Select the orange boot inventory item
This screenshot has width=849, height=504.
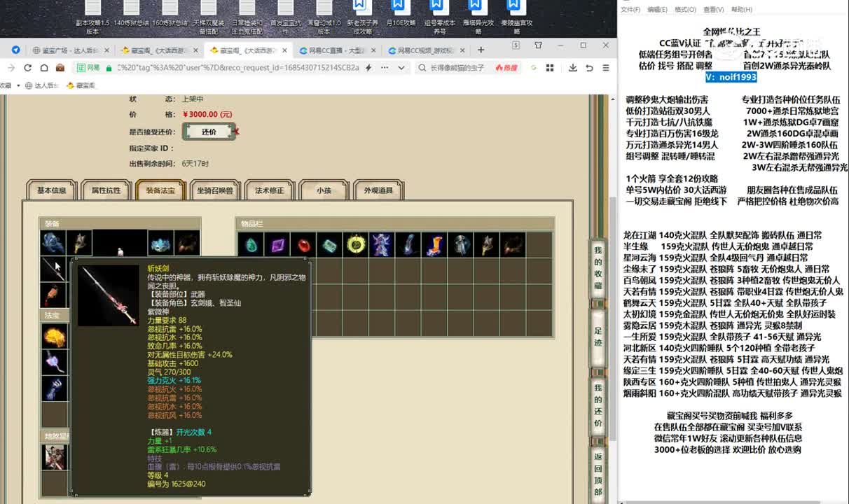pos(434,245)
